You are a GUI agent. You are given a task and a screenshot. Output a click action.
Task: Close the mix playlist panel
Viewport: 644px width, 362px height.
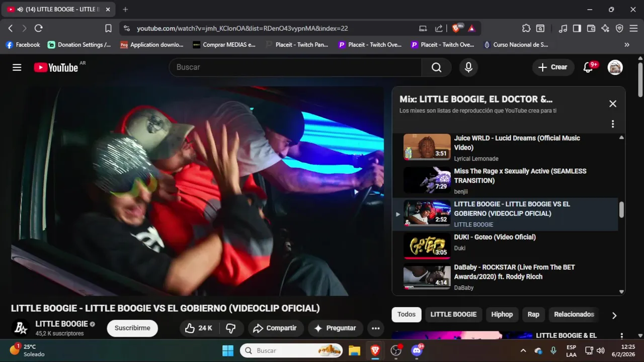click(612, 104)
